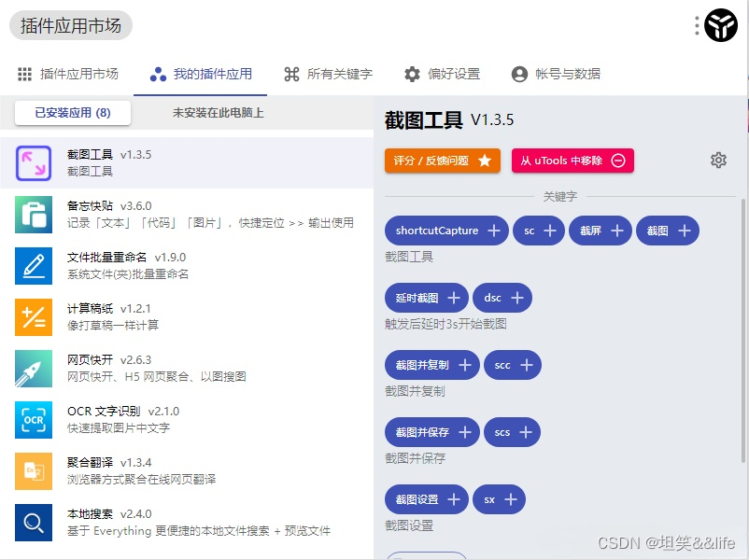Click the 截图工具 plugin icon in list

coord(34,163)
